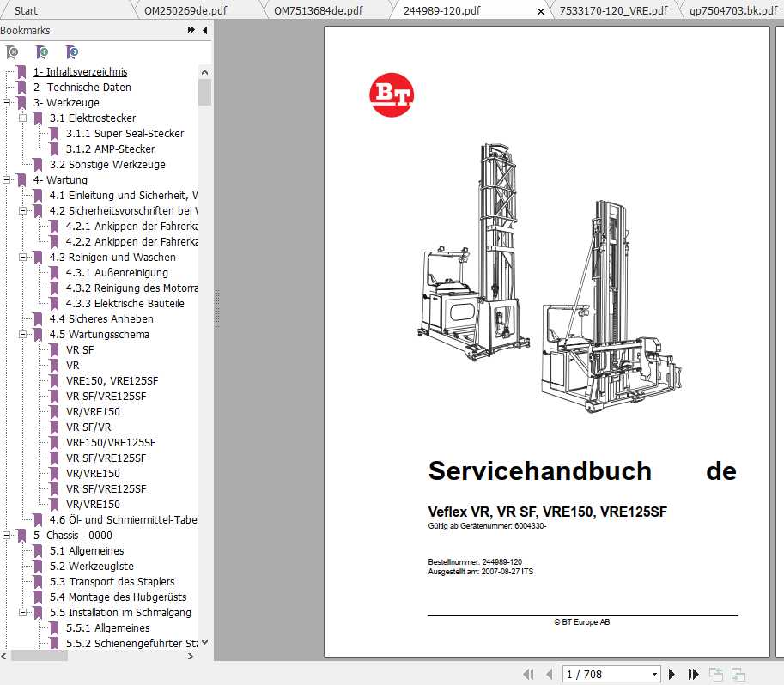
Task: Click the bookmark arrow icon in Bookmarks toolbar
Action: pyautogui.click(x=72, y=52)
